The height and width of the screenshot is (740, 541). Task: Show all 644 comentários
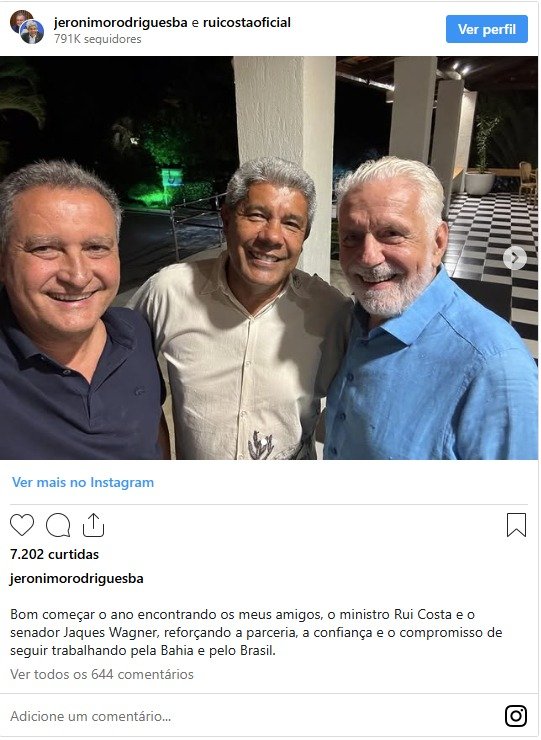point(102,674)
